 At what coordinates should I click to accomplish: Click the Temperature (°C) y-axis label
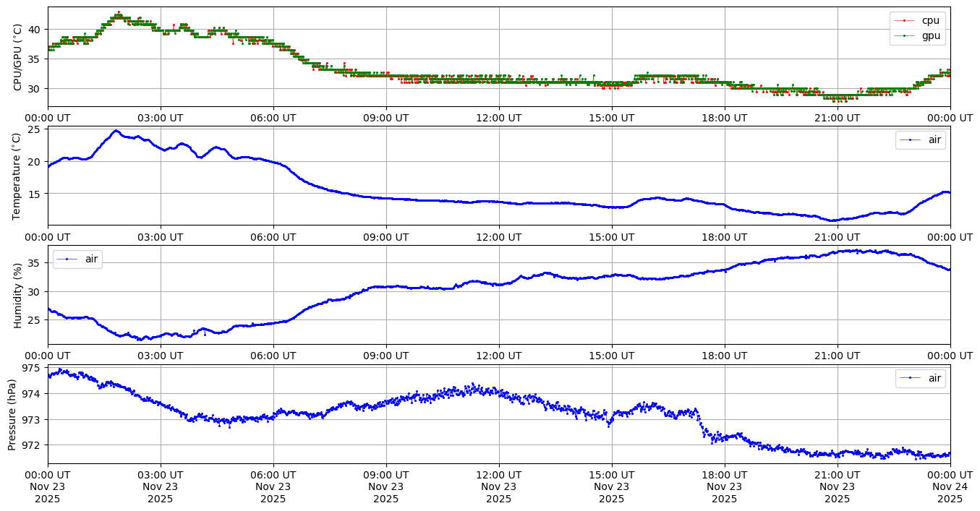(17, 176)
